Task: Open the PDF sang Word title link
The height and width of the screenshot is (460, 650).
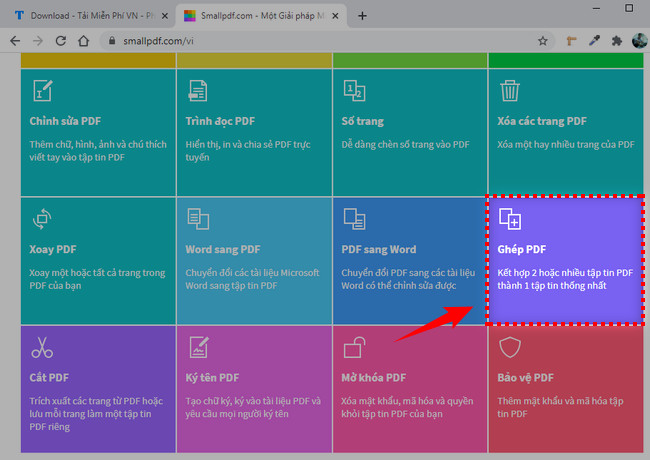Action: [379, 249]
